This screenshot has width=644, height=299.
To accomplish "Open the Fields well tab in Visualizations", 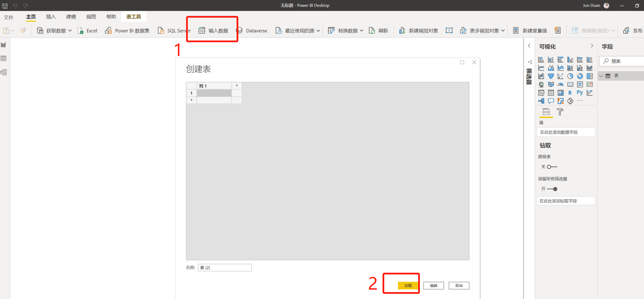I will click(546, 112).
